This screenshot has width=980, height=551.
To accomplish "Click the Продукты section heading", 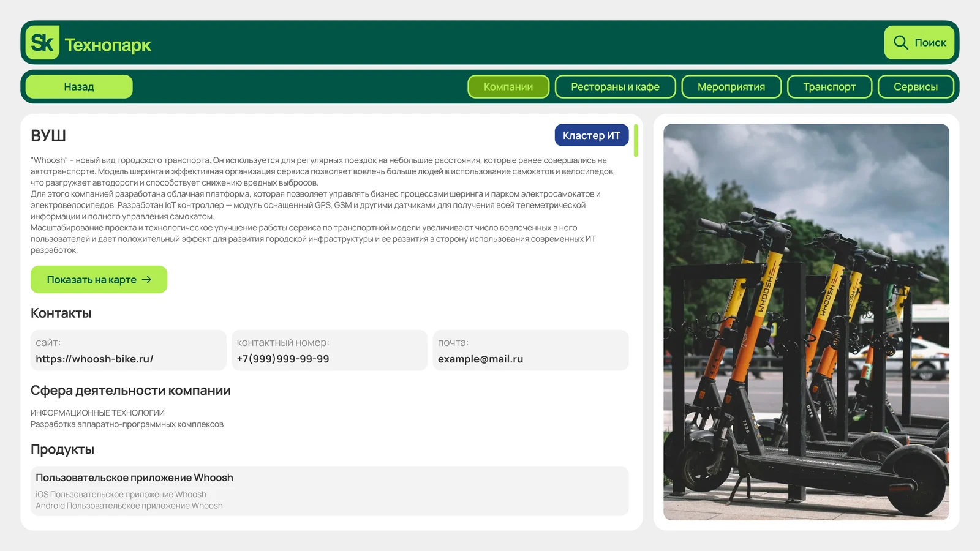I will click(62, 449).
